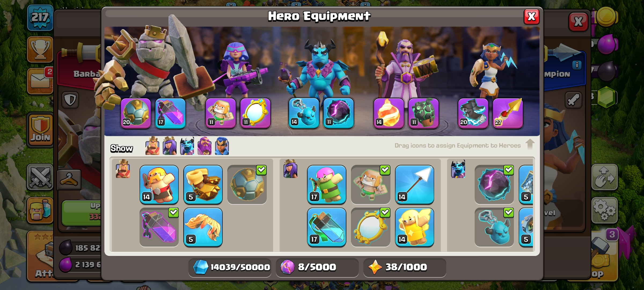This screenshot has height=290, width=644.
Task: Tap the equipped Rocket Spear slot level 27
Action: tap(508, 113)
